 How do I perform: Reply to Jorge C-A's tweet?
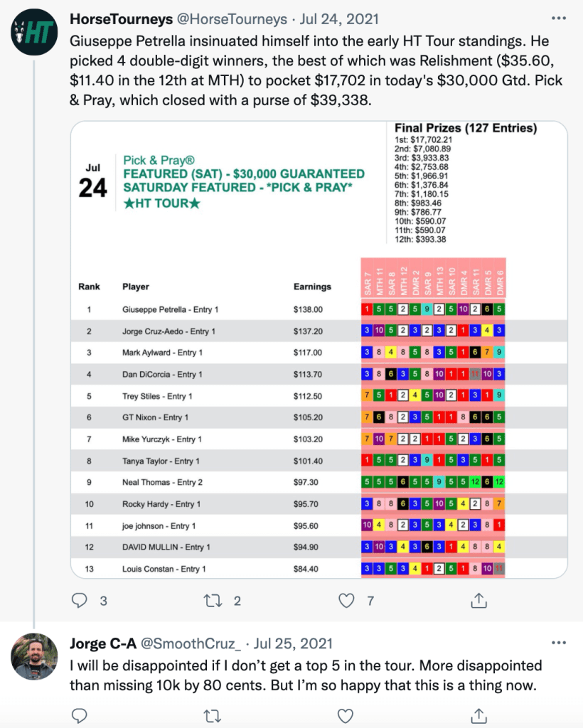coord(80,714)
